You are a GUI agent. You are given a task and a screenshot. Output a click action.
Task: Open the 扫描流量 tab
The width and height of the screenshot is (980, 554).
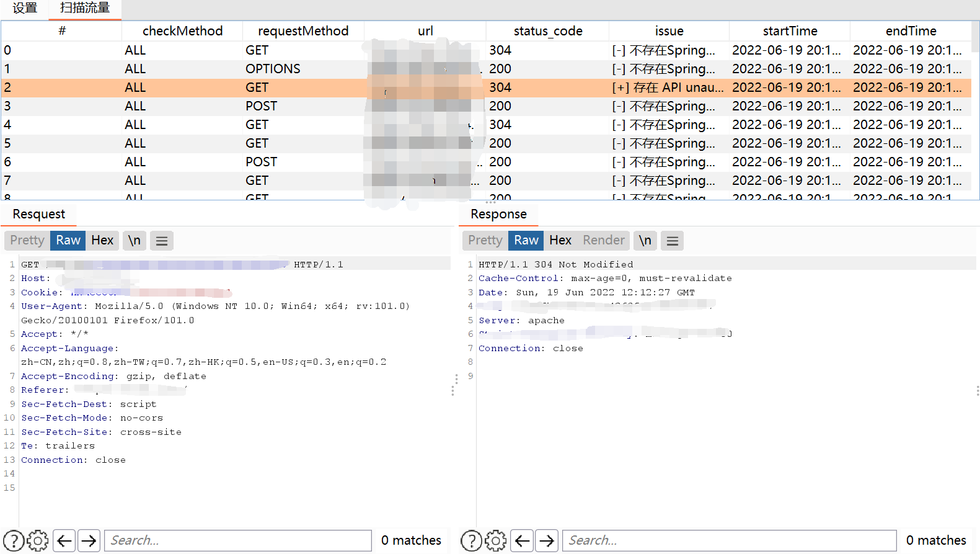(x=85, y=9)
